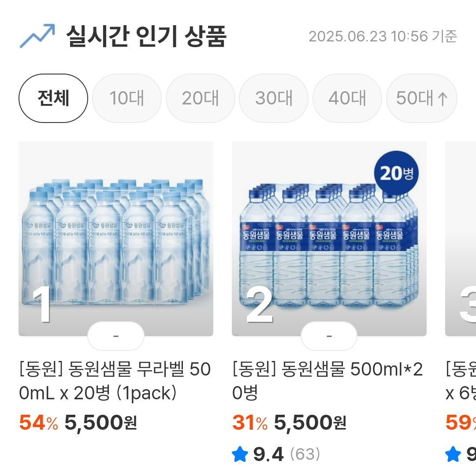Open the (63) review count
Viewport: 476px width, 476px height.
(305, 454)
